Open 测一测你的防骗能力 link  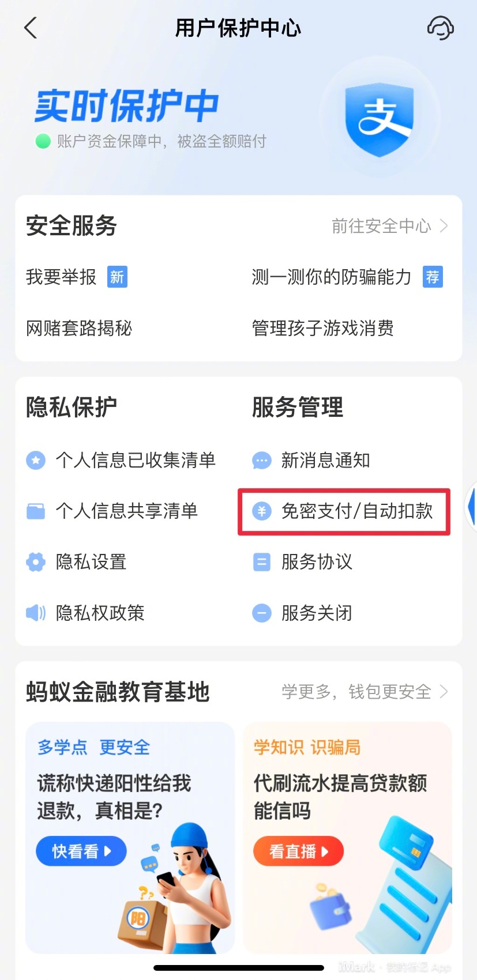tap(332, 277)
